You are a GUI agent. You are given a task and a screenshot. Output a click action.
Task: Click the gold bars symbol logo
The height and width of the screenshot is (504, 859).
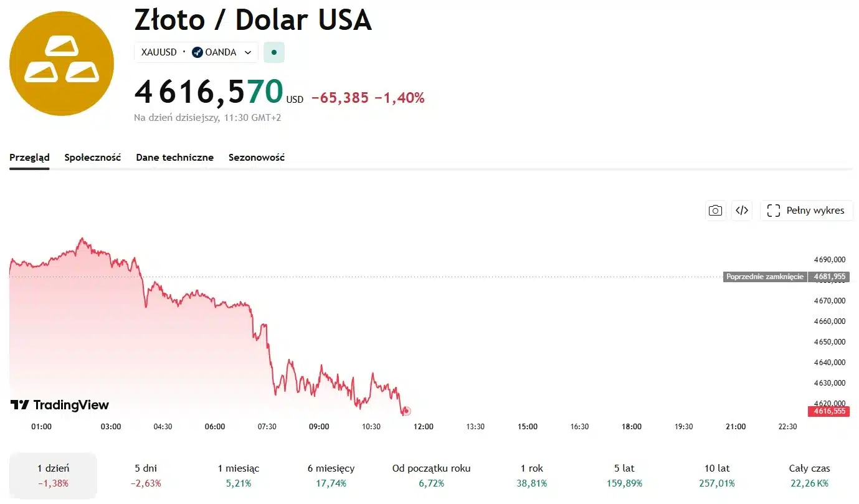pos(62,63)
